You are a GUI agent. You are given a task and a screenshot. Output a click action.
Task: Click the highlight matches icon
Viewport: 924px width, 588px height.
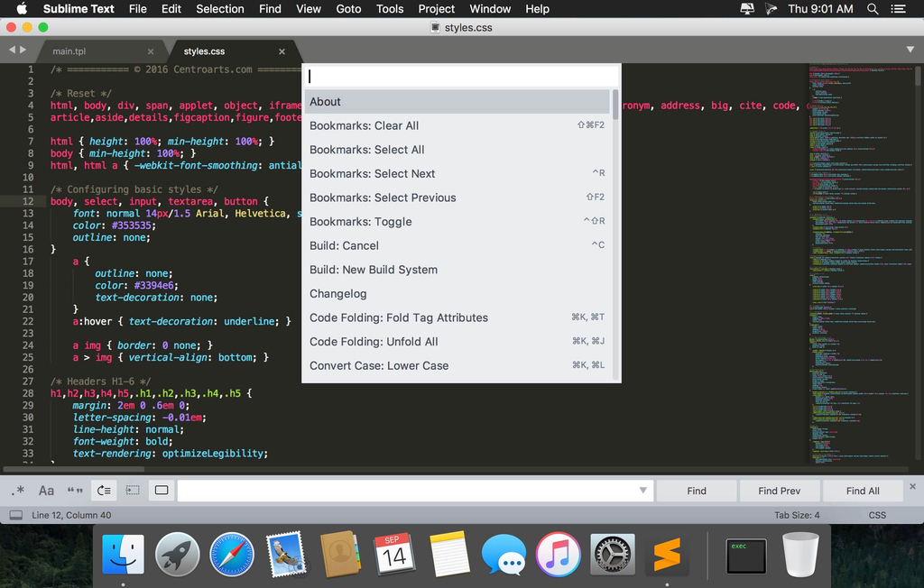(162, 491)
